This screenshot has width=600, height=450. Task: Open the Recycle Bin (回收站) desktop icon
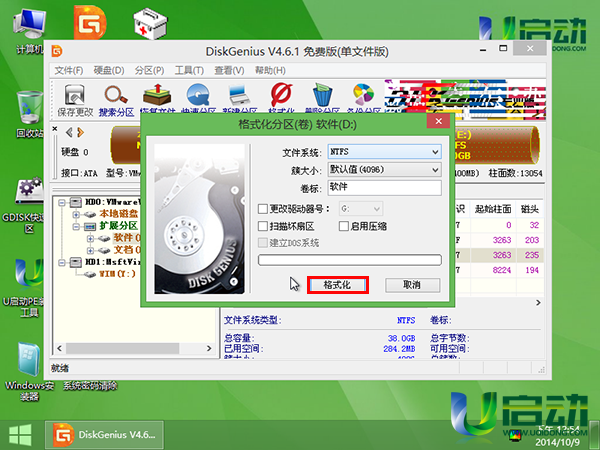click(29, 114)
